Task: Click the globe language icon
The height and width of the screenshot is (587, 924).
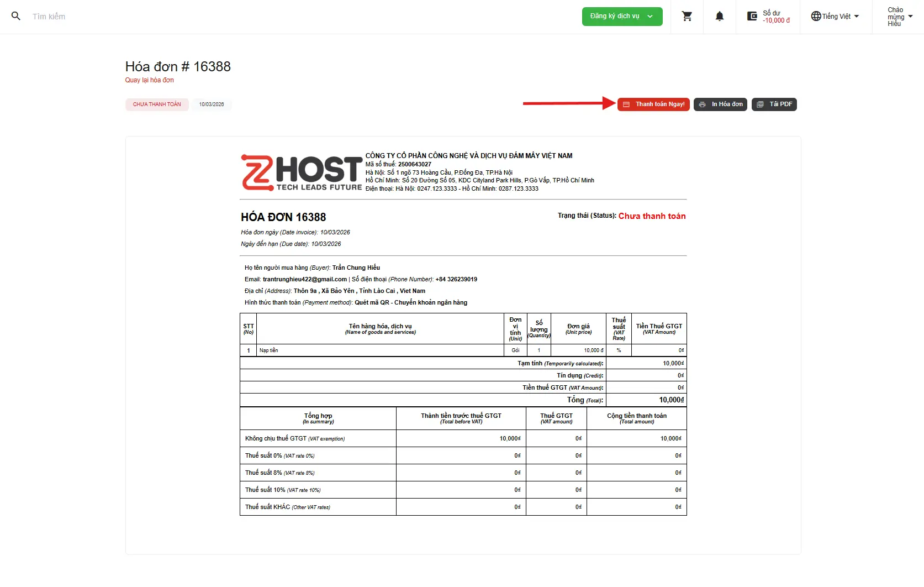Action: [816, 16]
